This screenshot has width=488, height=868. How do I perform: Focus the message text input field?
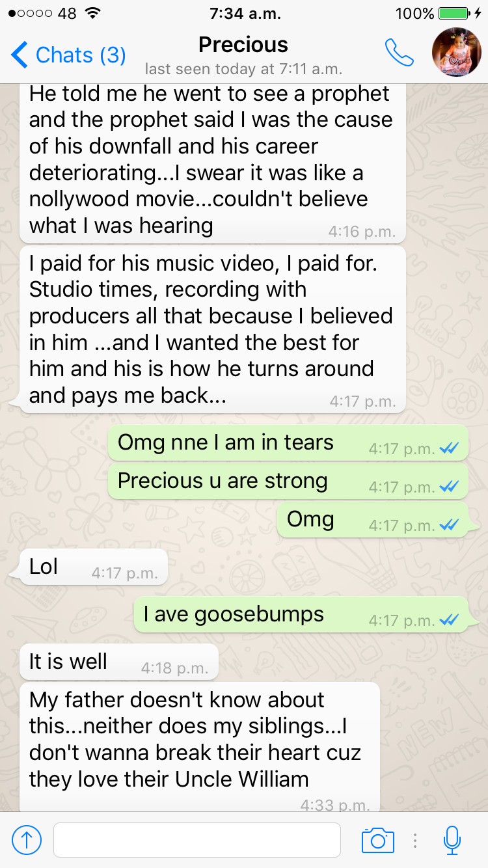click(x=197, y=840)
